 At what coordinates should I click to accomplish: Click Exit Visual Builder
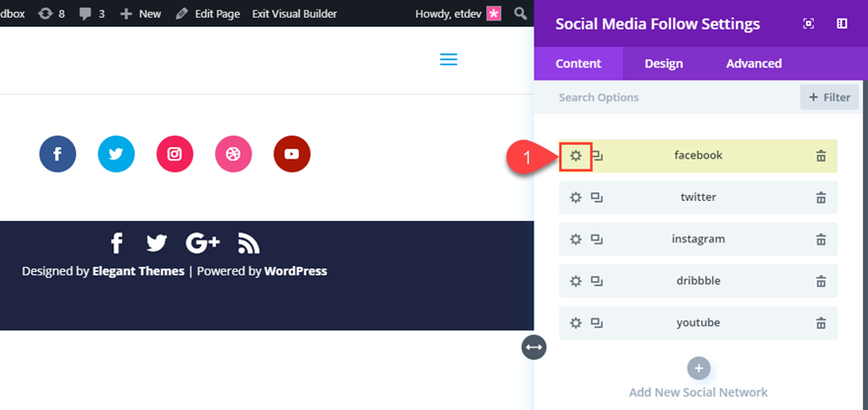[x=295, y=14]
